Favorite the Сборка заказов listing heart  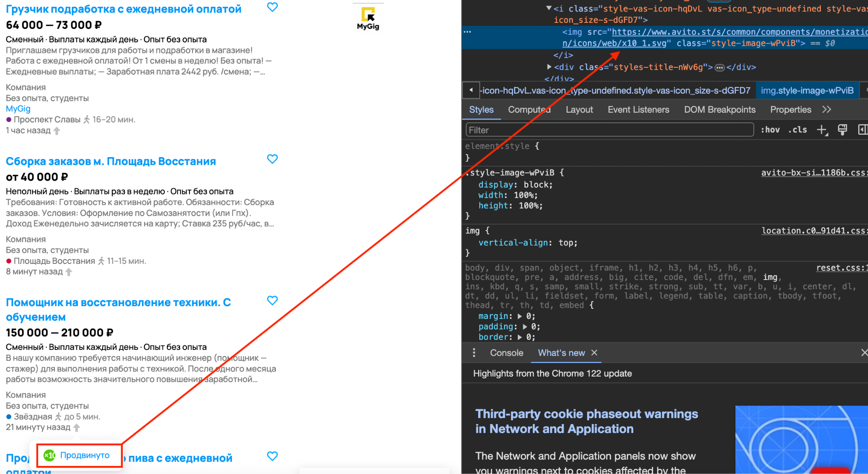tap(272, 159)
